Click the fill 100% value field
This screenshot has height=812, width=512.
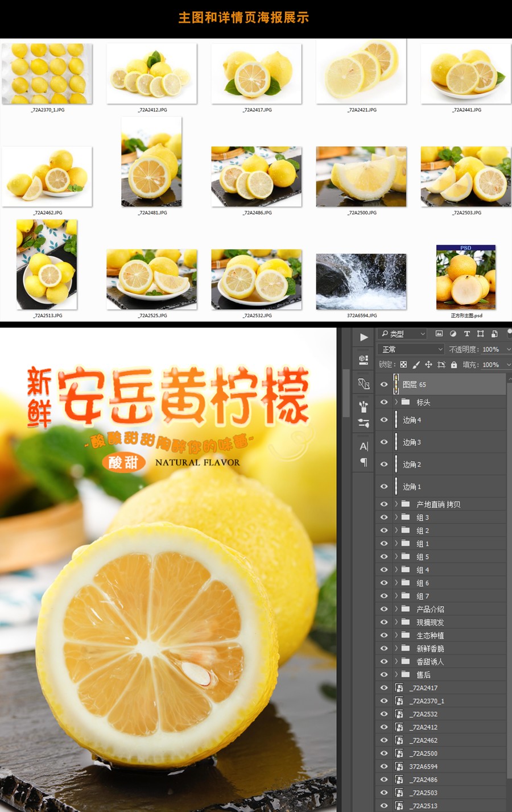click(491, 364)
